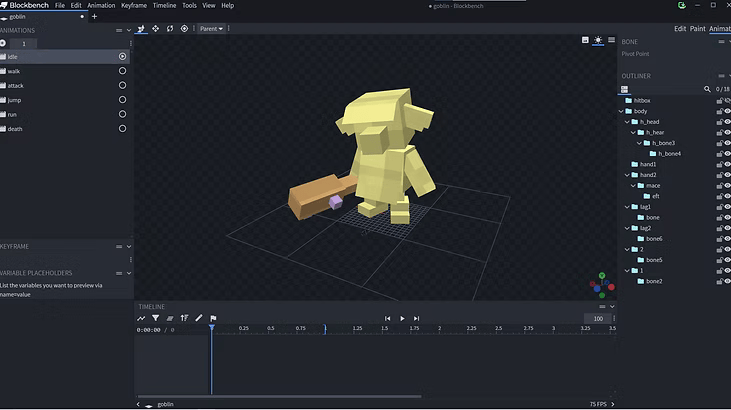Click the timeline filter icon
The height and width of the screenshot is (410, 731).
coord(155,318)
